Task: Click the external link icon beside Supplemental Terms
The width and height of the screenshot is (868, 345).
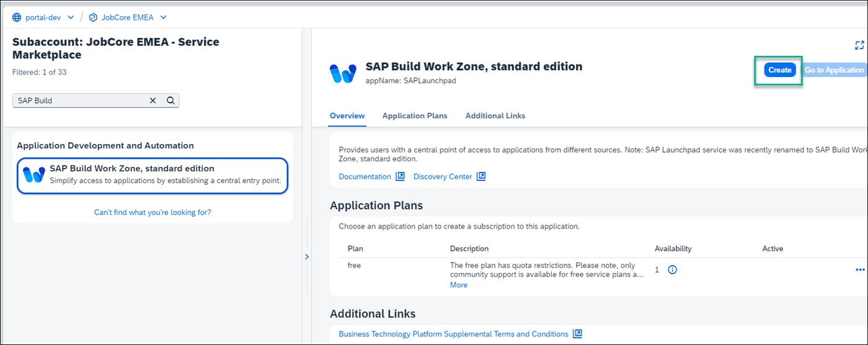Action: (577, 334)
